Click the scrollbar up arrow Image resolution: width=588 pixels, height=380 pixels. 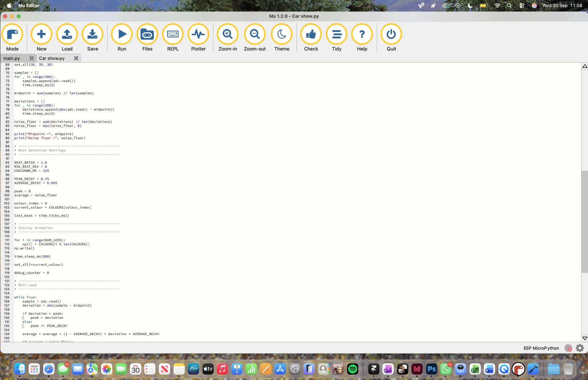point(585,66)
